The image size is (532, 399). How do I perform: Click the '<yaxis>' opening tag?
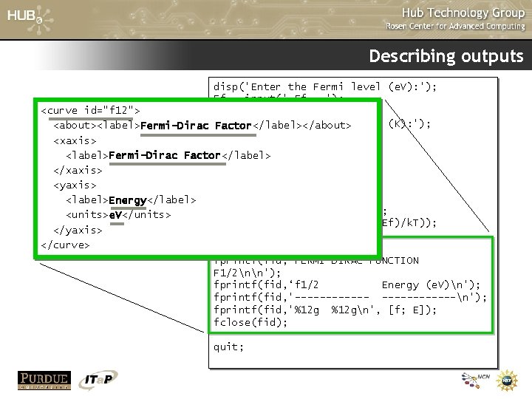coord(75,185)
